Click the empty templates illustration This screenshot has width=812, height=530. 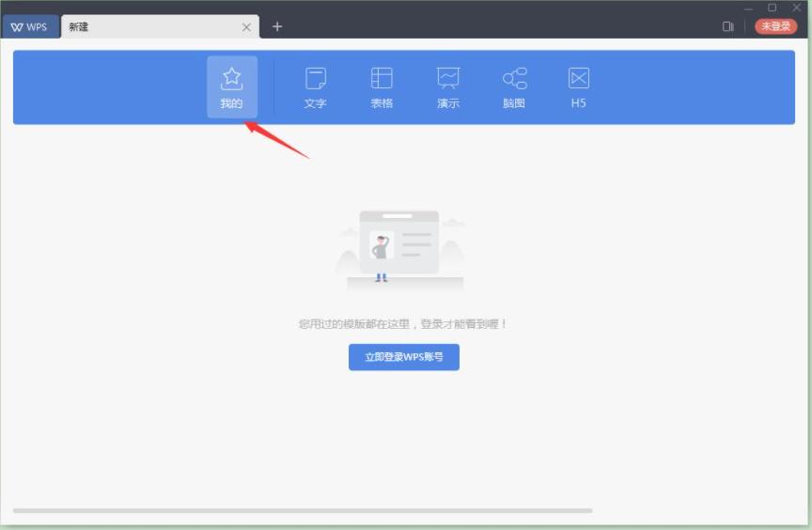pyautogui.click(x=402, y=251)
